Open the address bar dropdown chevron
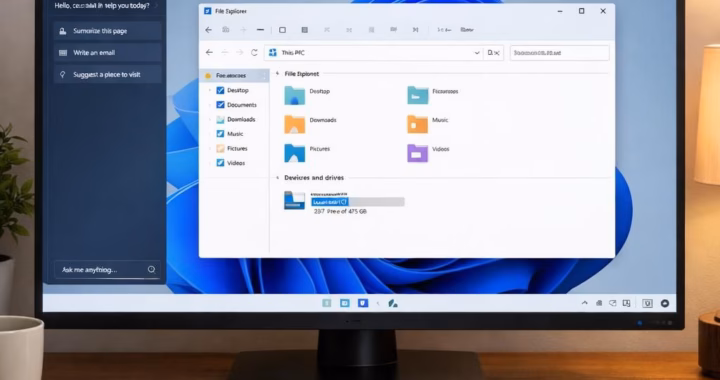Viewport: 720px width, 380px height. [x=477, y=53]
